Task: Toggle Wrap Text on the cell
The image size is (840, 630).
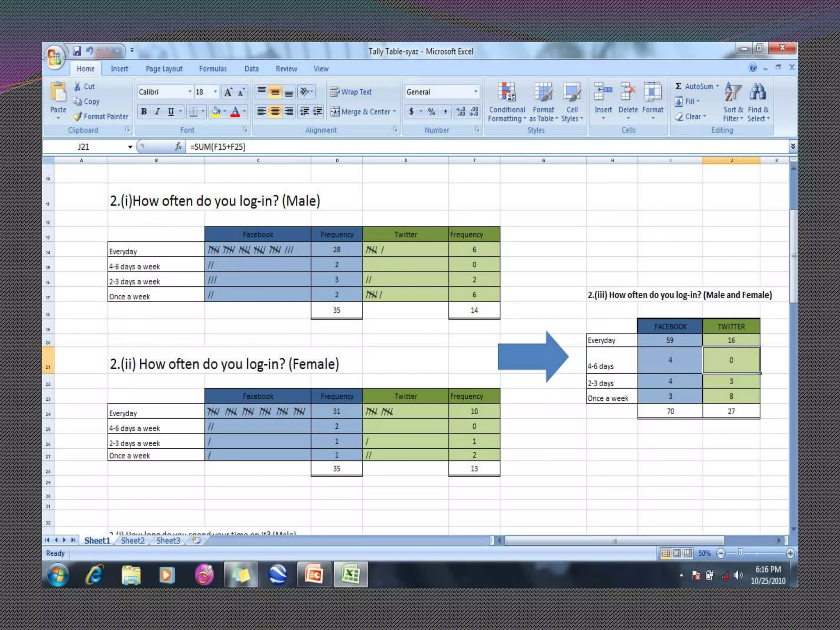Action: click(x=351, y=92)
